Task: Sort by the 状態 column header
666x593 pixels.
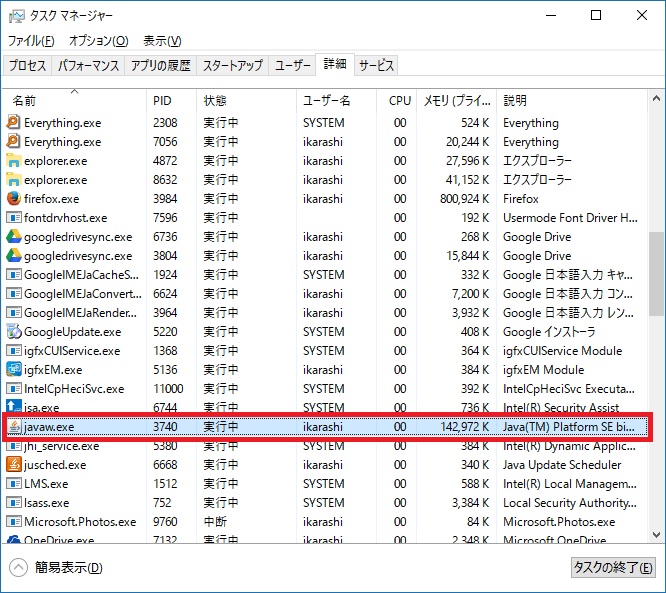Action: [246, 101]
